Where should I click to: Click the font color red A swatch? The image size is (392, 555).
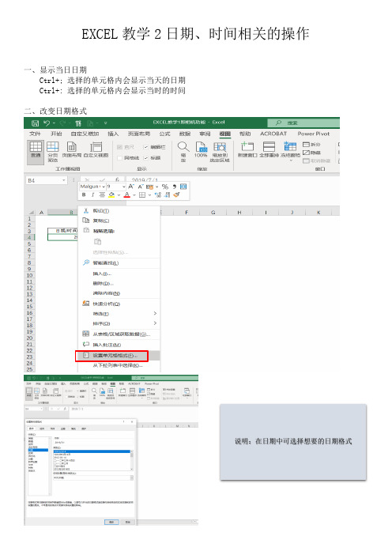point(127,194)
